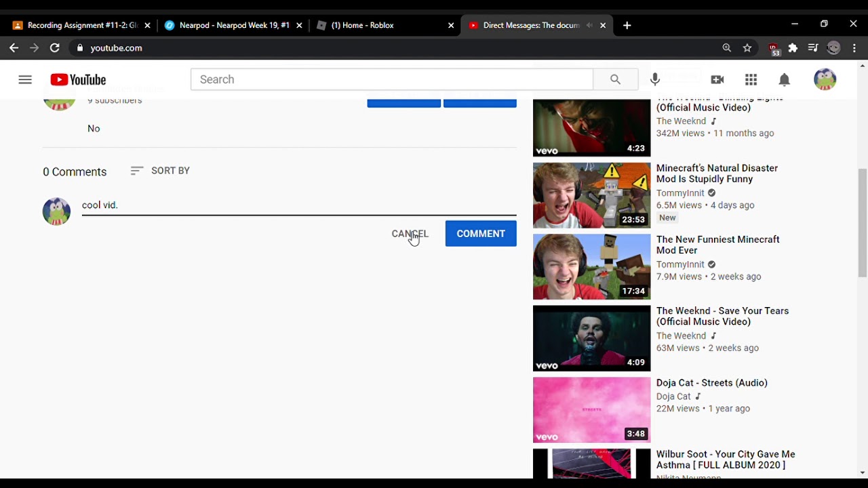Click the page vertical scrollbar thumb

pyautogui.click(x=863, y=222)
